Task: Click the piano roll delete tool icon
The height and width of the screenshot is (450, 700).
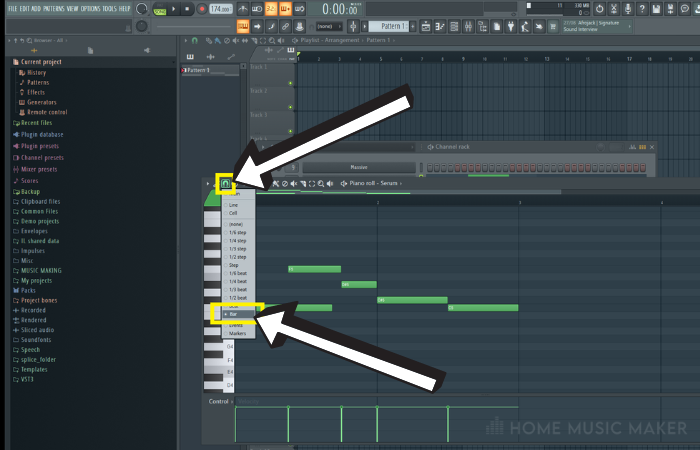Action: coord(285,183)
